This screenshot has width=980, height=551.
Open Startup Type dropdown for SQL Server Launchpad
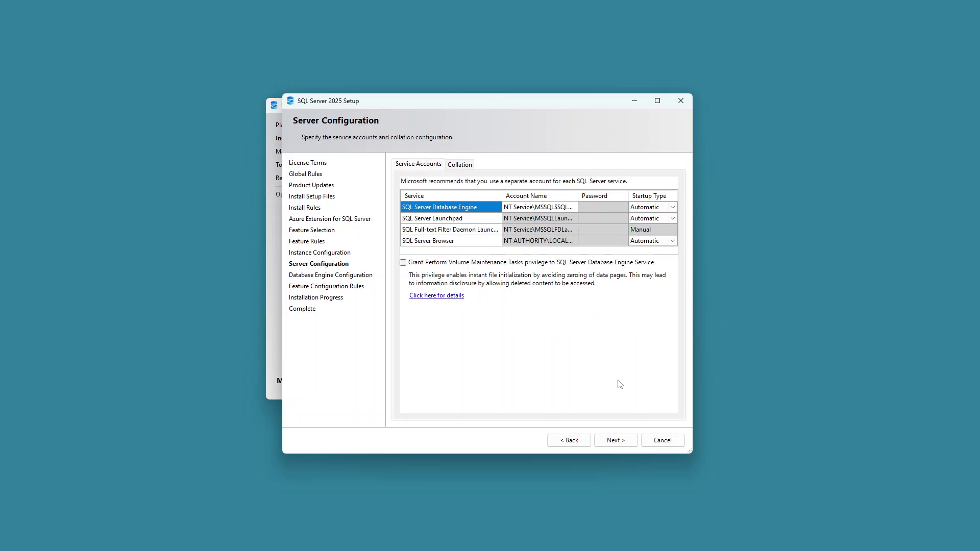[673, 218]
